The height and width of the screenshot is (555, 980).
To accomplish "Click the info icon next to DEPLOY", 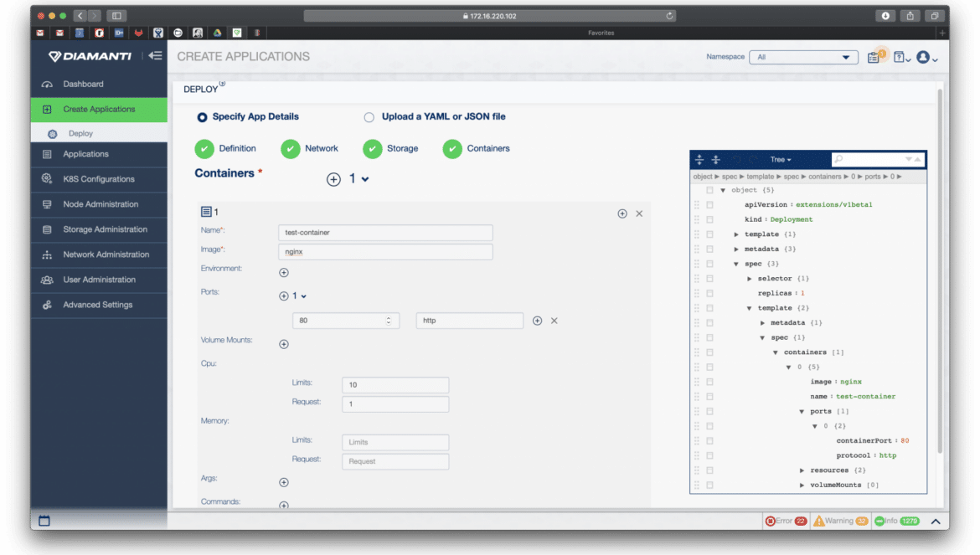I will coord(222,84).
